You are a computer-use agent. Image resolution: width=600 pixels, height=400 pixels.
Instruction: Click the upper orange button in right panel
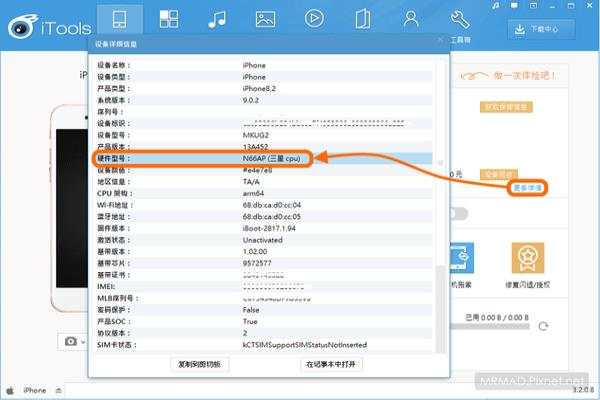[506, 107]
